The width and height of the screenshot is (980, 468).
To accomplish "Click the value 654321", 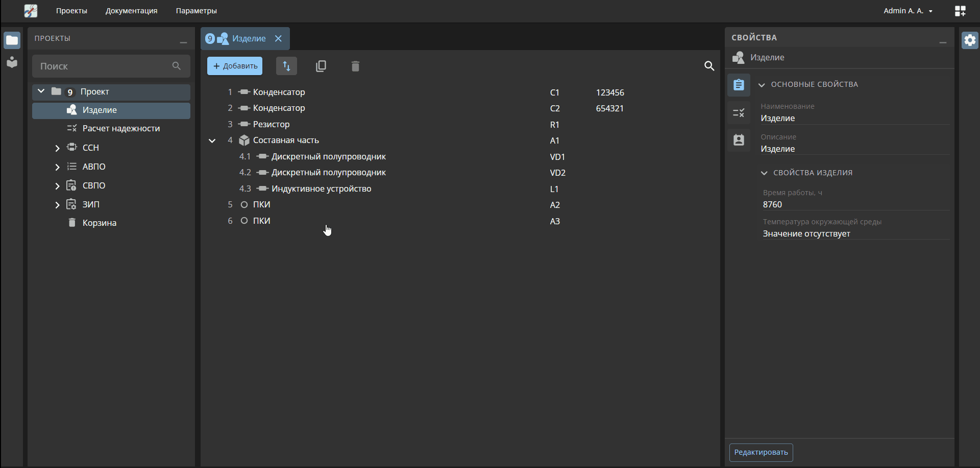I will point(610,108).
